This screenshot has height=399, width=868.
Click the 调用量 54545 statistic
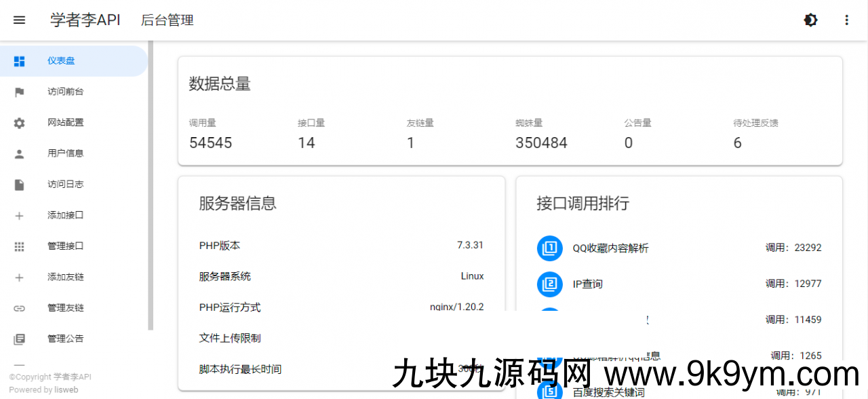point(210,142)
